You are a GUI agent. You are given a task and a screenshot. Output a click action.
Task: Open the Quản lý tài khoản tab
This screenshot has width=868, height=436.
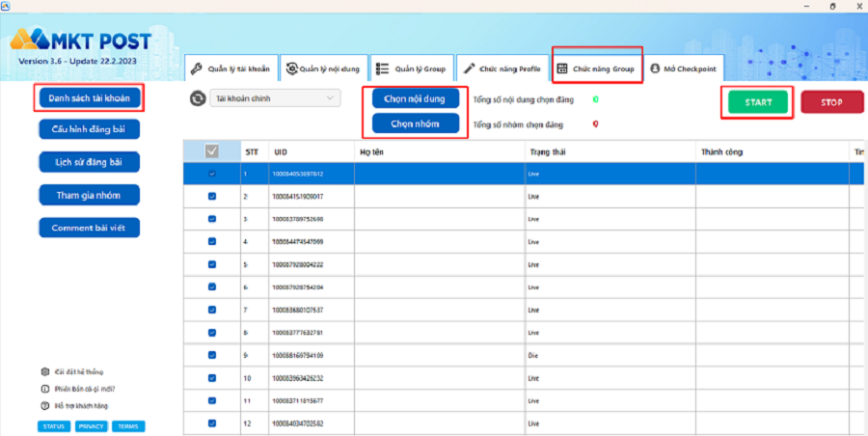tap(230, 69)
